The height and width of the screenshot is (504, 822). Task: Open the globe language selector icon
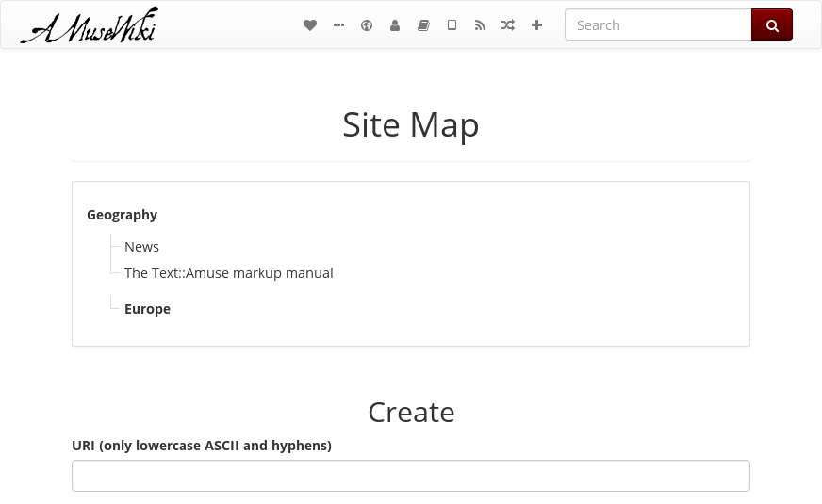(367, 25)
